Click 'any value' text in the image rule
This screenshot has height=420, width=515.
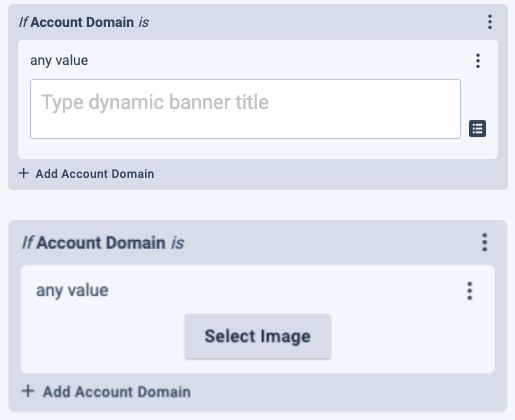pyautogui.click(x=72, y=290)
